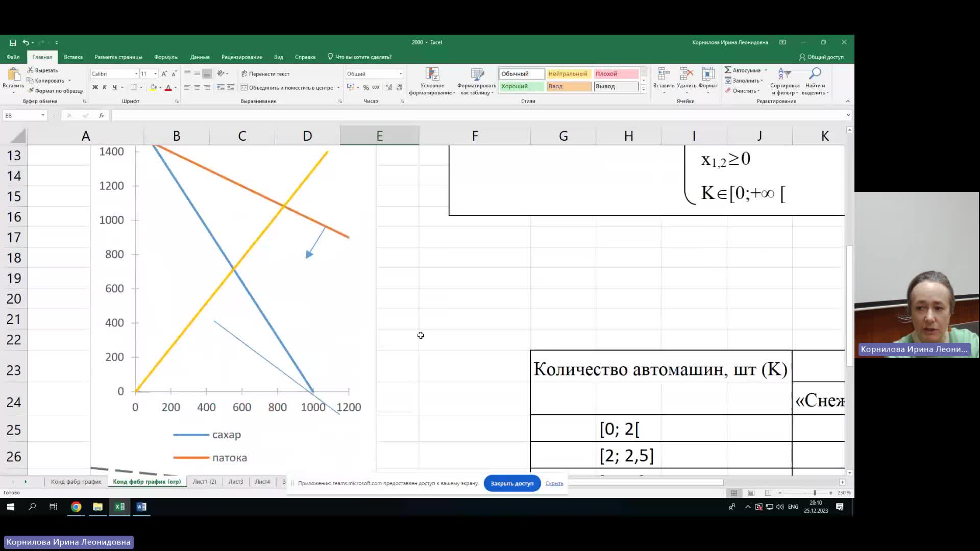
Task: Click the Save icon in quick access toolbar
Action: tap(13, 42)
